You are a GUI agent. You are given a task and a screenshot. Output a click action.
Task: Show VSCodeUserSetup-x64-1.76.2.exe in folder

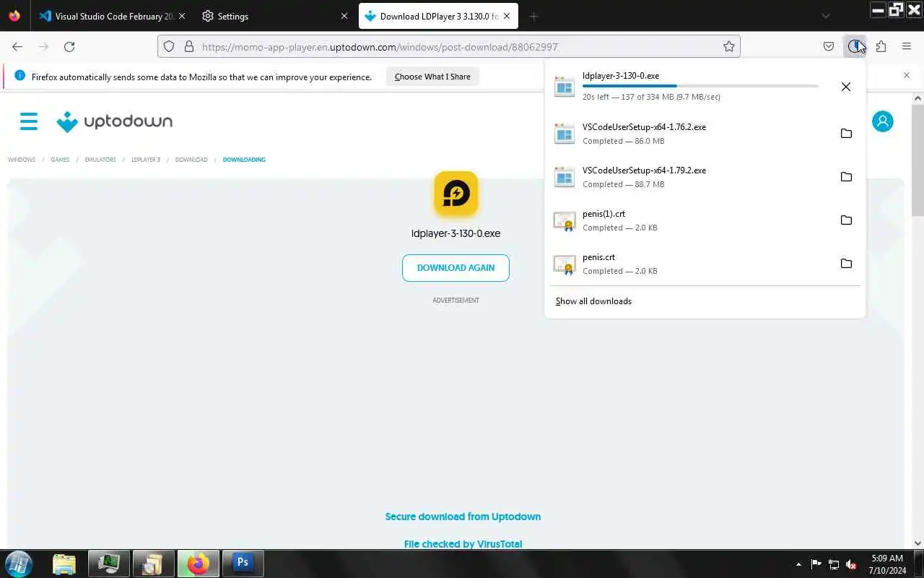(846, 133)
